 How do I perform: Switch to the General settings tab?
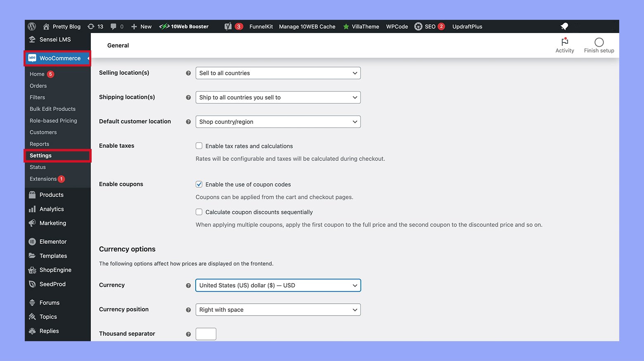coord(118,45)
